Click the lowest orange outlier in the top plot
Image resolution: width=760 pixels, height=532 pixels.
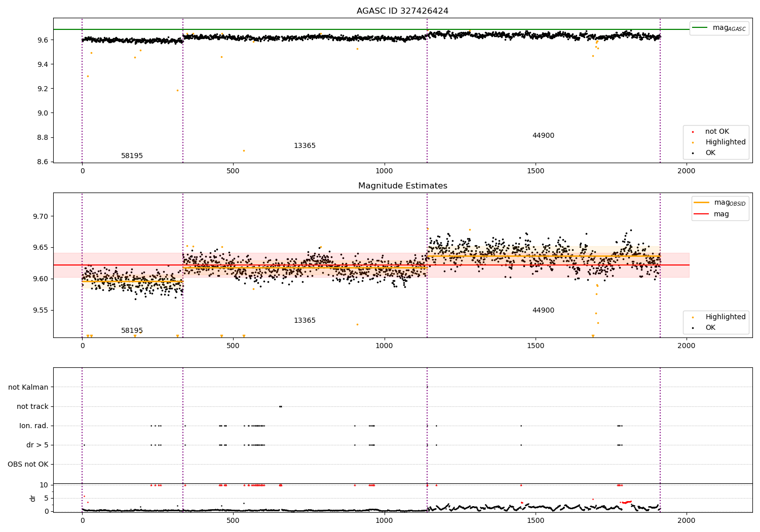pyautogui.click(x=244, y=150)
